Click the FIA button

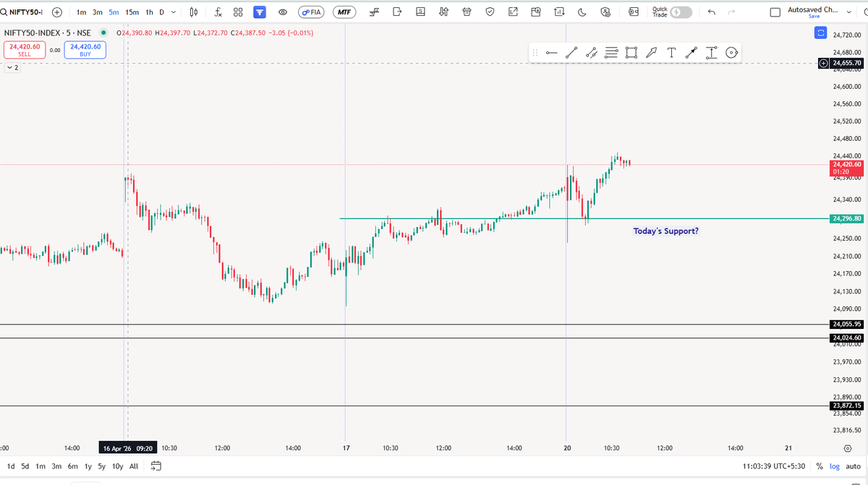[311, 12]
